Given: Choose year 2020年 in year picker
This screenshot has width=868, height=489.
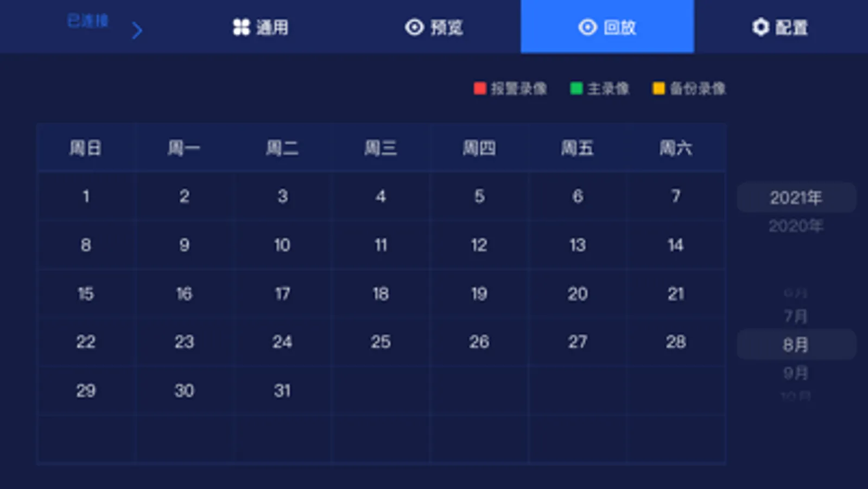Looking at the screenshot, I should click(x=796, y=225).
